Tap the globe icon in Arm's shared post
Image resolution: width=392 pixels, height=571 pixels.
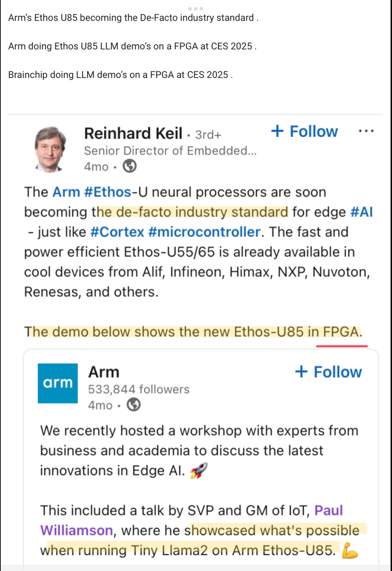133,405
